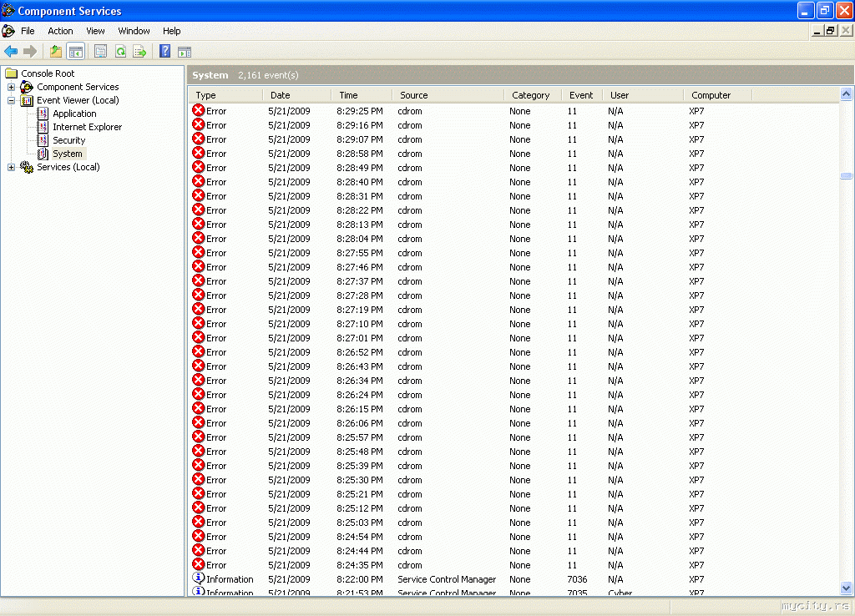Click the MMC system menu icon beside File
This screenshot has height=616, width=855.
point(8,31)
